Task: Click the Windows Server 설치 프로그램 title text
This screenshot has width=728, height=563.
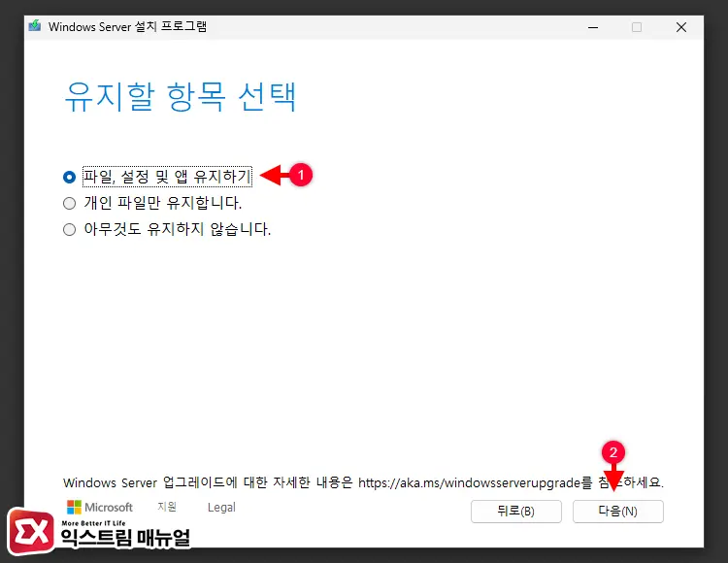Action: [x=127, y=26]
